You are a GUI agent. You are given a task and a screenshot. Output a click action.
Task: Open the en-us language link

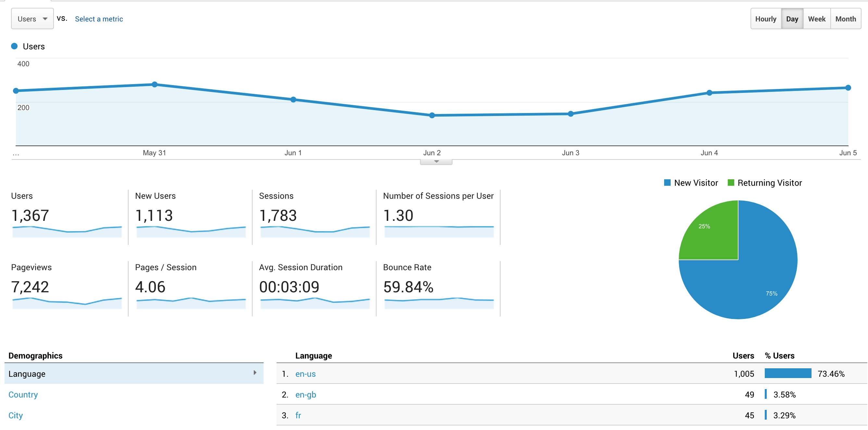305,374
